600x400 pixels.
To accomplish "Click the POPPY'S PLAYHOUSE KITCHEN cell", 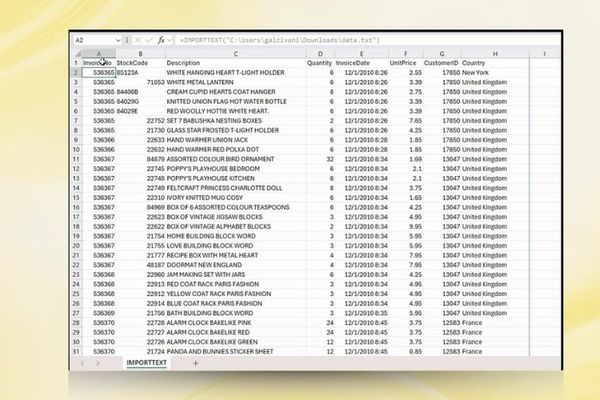I will (x=236, y=178).
